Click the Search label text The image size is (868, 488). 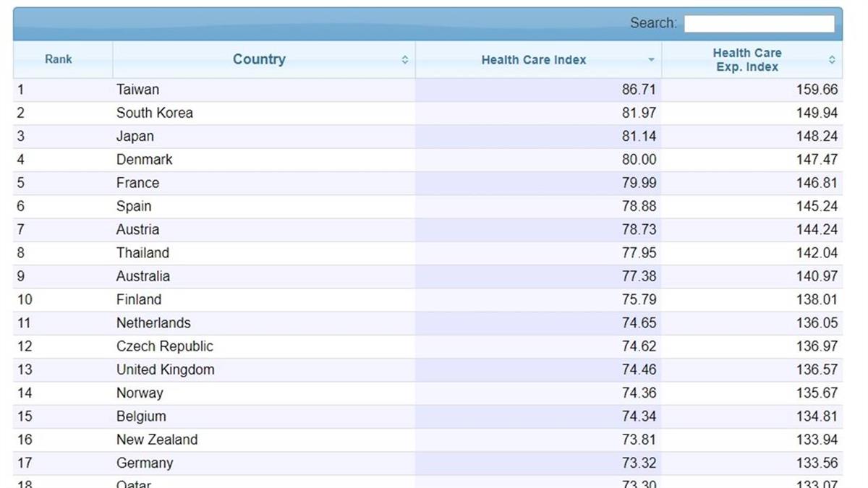tap(653, 23)
